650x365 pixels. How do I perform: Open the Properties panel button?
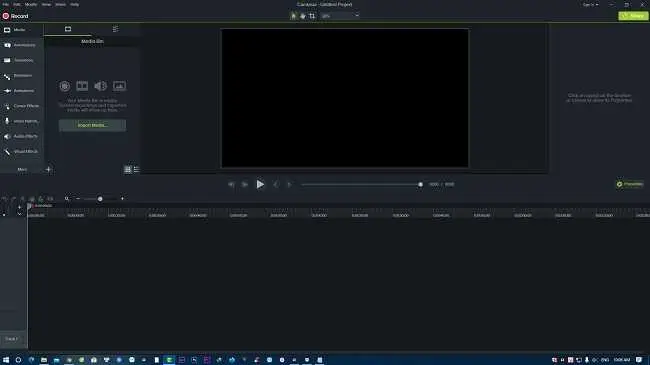(x=630, y=184)
